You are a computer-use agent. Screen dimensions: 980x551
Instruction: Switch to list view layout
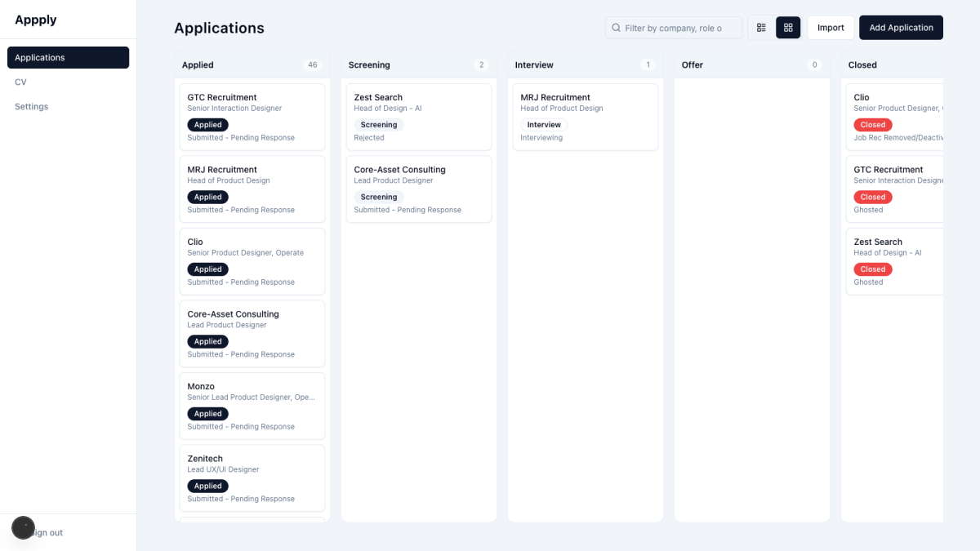coord(761,28)
